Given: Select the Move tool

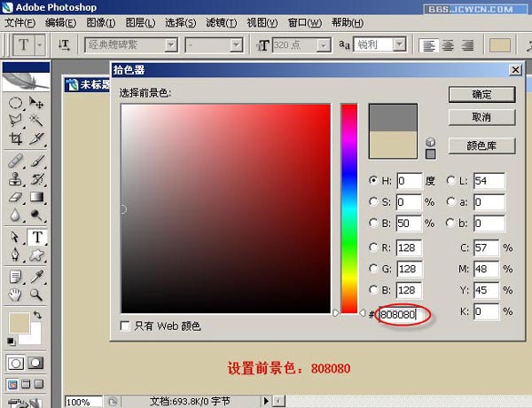Looking at the screenshot, I should [x=37, y=103].
